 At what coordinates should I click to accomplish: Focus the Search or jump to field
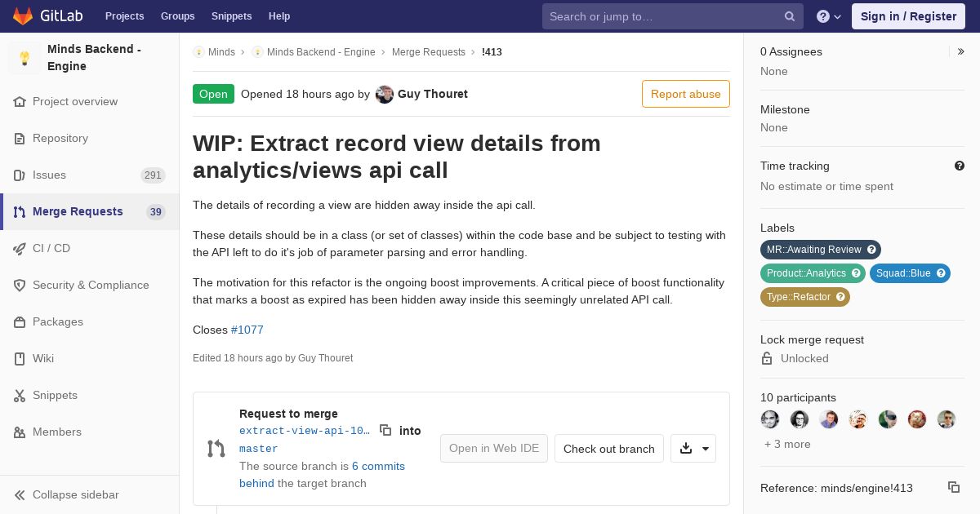pos(661,16)
